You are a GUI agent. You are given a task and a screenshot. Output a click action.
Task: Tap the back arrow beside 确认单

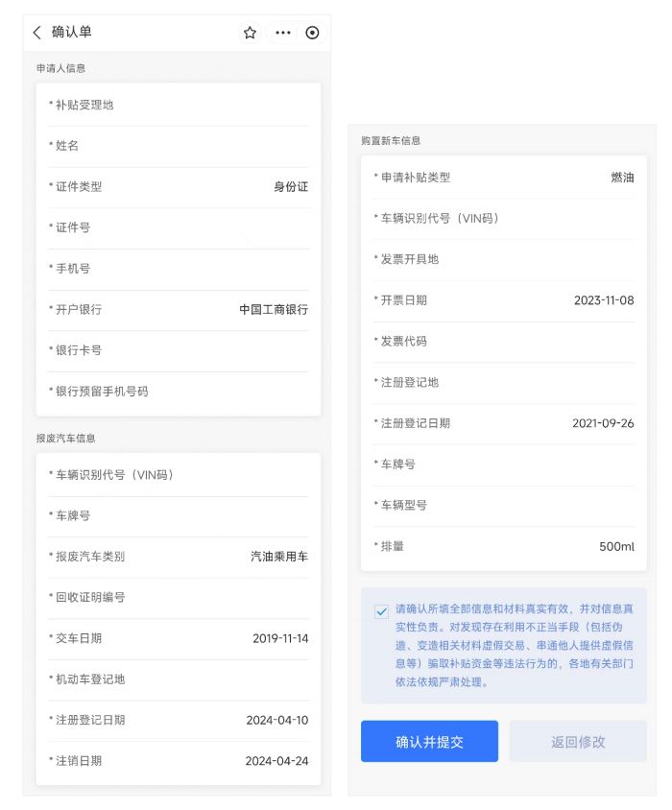(x=36, y=33)
